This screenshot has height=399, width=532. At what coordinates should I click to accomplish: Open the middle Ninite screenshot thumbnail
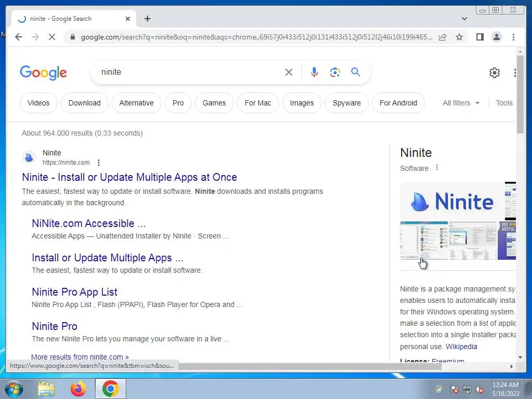(473, 241)
